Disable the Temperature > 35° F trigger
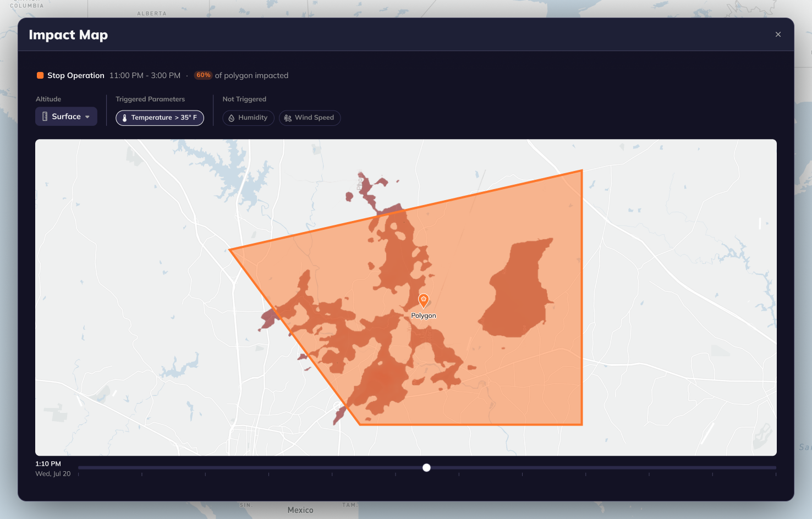 click(160, 118)
